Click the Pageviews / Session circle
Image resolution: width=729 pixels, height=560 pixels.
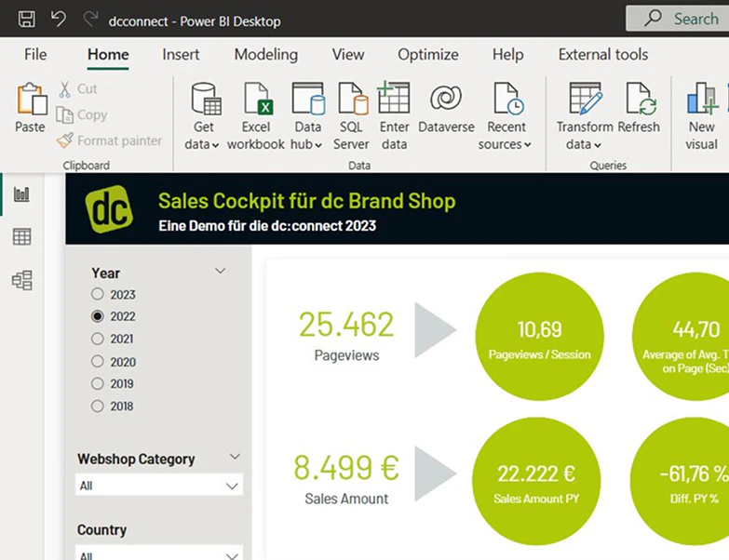point(539,337)
